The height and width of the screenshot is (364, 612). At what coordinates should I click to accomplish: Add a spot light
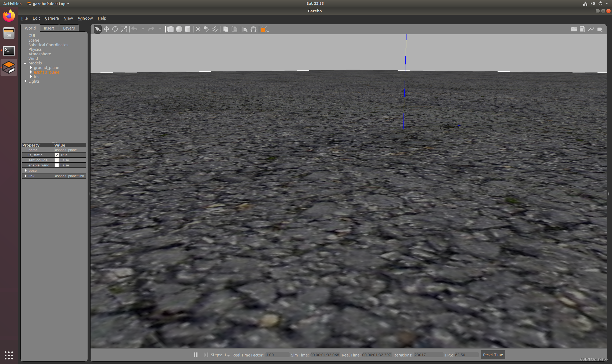[x=207, y=29]
